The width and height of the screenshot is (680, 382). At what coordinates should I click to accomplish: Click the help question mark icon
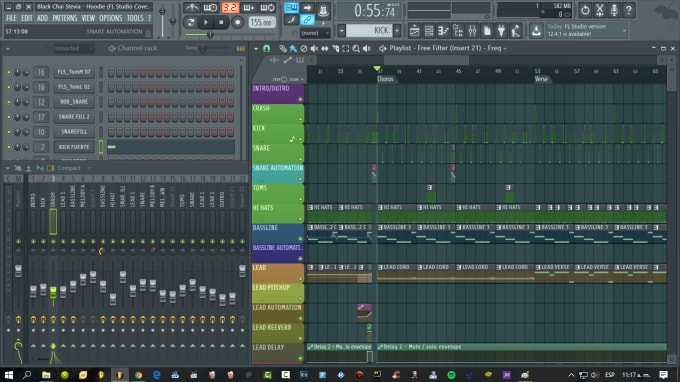point(628,10)
